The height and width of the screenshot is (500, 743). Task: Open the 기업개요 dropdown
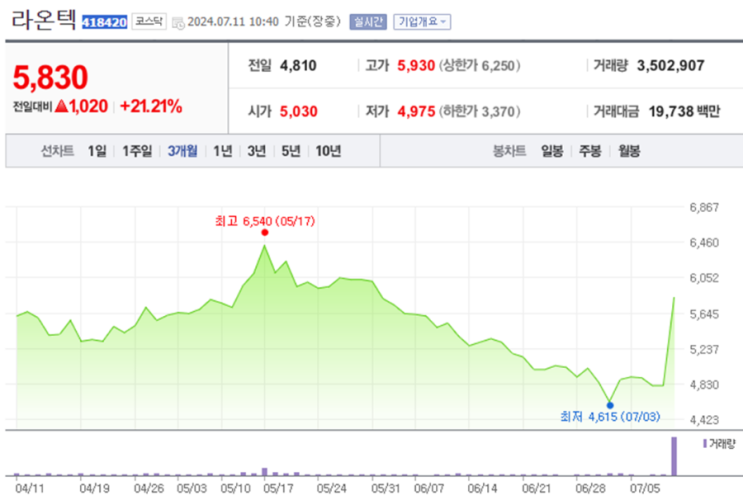point(422,22)
